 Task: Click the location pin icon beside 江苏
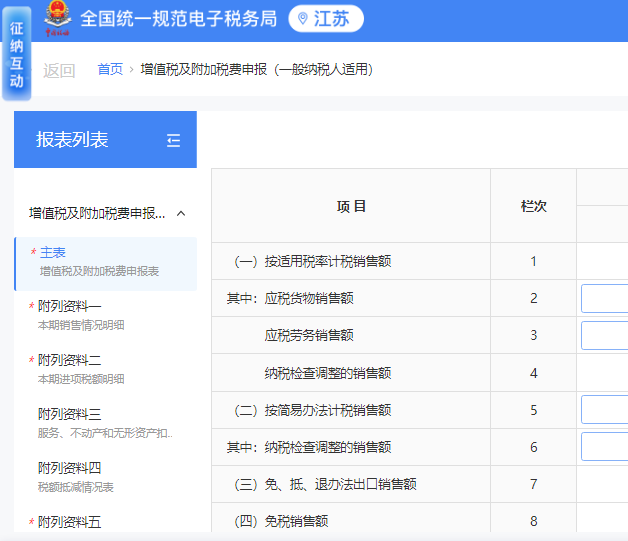tap(303, 18)
